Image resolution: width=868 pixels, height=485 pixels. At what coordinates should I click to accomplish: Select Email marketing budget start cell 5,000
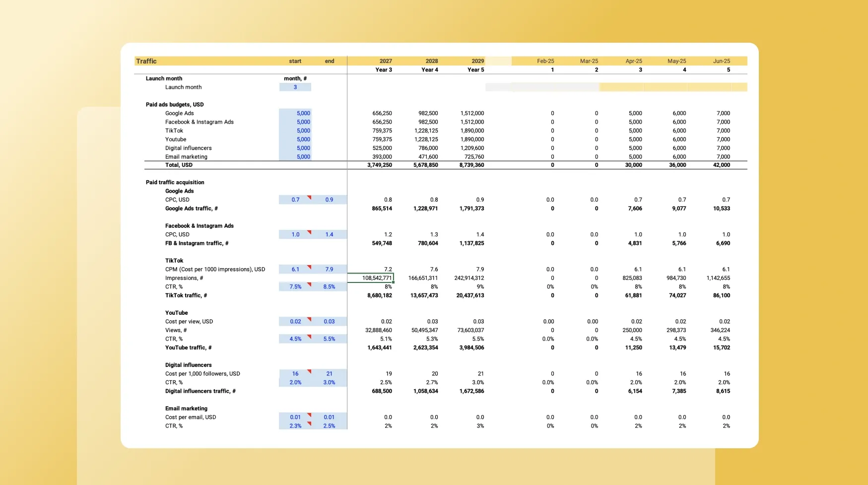pyautogui.click(x=295, y=157)
